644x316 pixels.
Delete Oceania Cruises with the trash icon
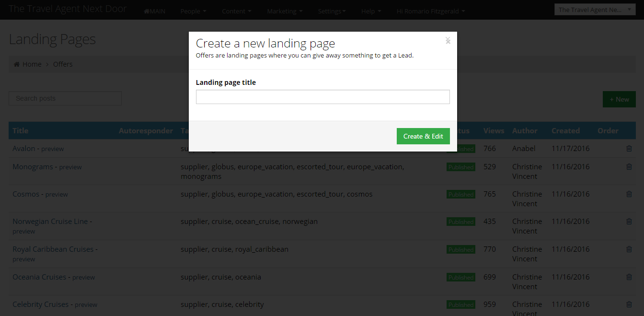click(629, 277)
